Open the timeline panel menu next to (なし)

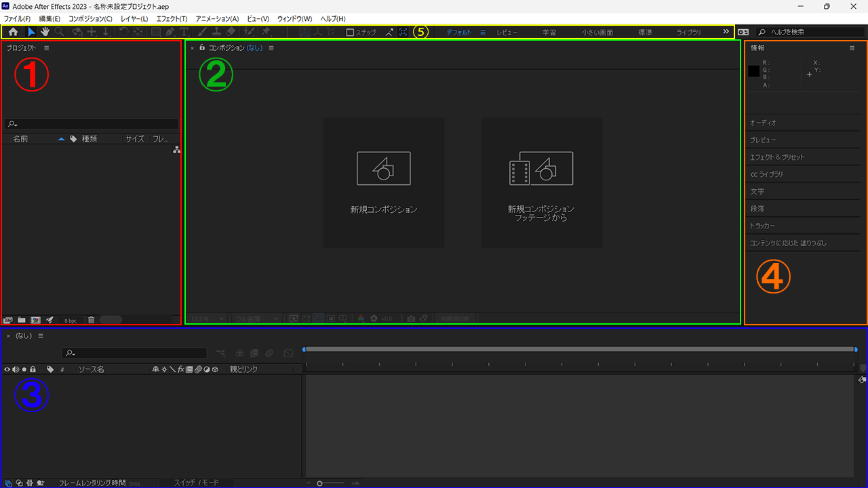click(x=41, y=335)
